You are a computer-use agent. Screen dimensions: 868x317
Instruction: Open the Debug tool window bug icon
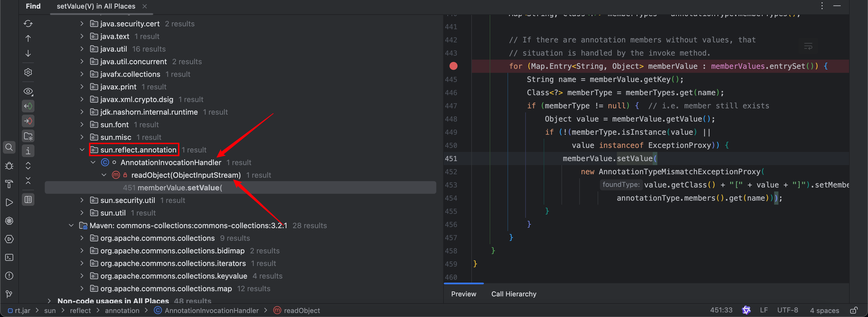click(x=9, y=166)
